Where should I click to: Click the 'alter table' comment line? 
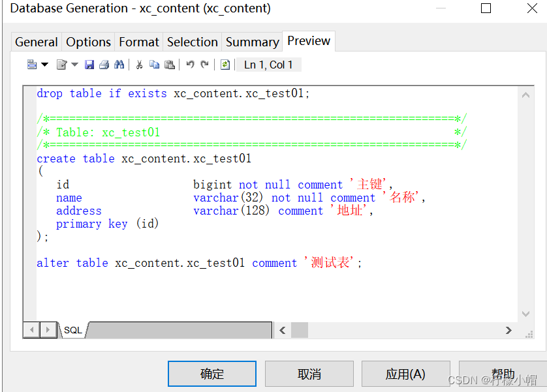(199, 262)
